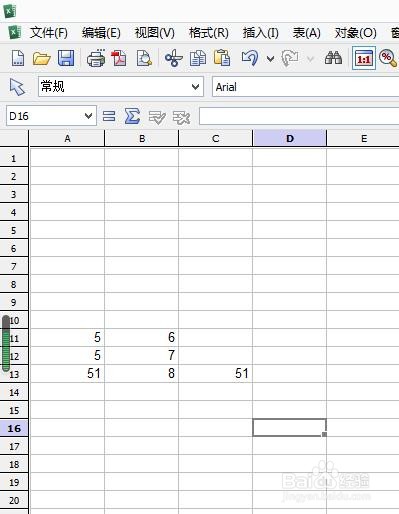This screenshot has width=399, height=514.
Task: Select the arrow pointer tool
Action: pos(17,87)
